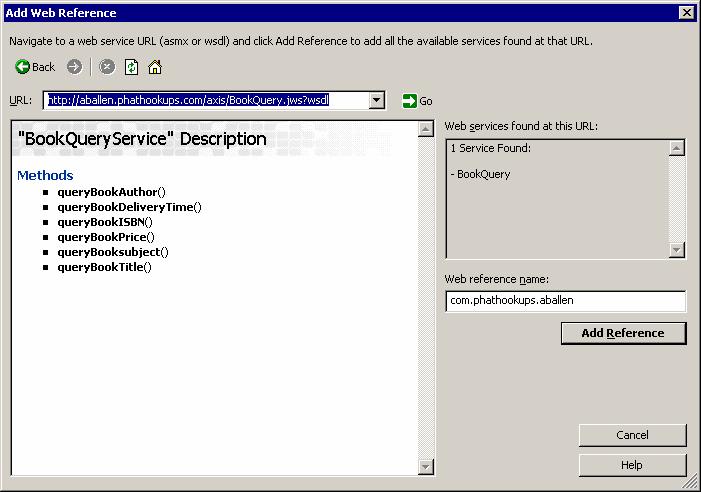Click up arrow in services list scrollbar
This screenshot has height=492, width=701.
[x=677, y=148]
